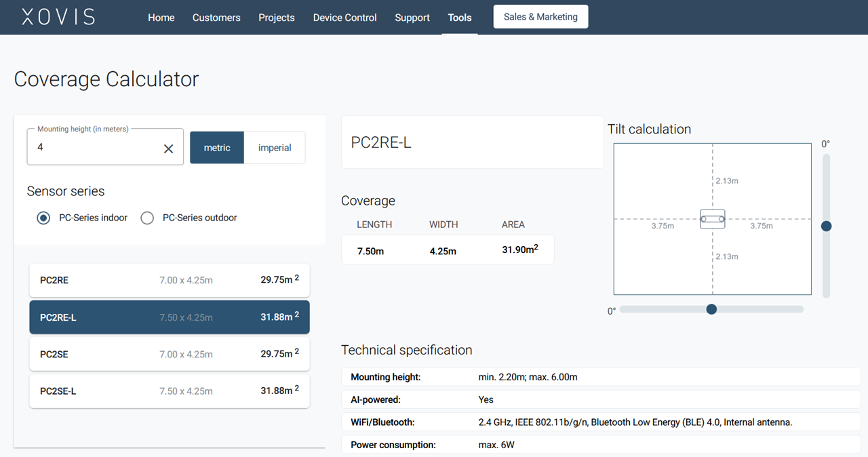The height and width of the screenshot is (457, 868).
Task: Click the coverage length value 7.50m
Action: [x=371, y=252]
